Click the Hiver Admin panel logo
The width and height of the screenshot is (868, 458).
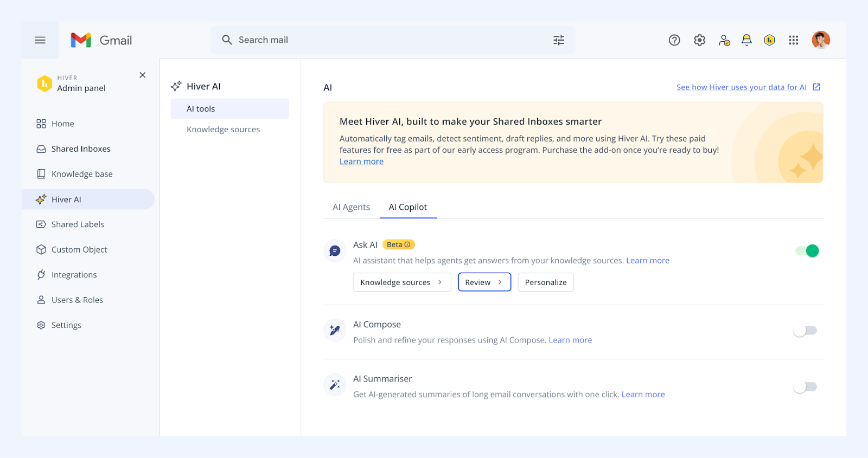(44, 83)
